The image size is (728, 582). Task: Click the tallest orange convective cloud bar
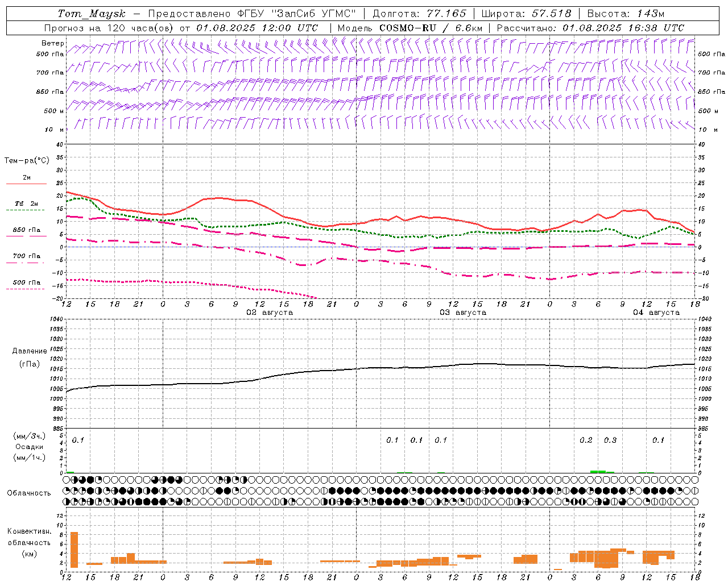point(74,550)
